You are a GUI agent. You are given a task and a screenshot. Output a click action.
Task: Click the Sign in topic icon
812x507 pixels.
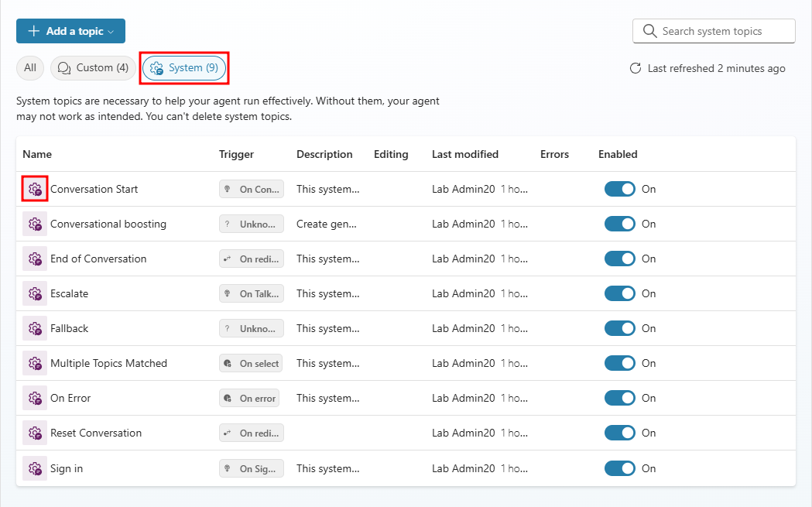(x=35, y=468)
